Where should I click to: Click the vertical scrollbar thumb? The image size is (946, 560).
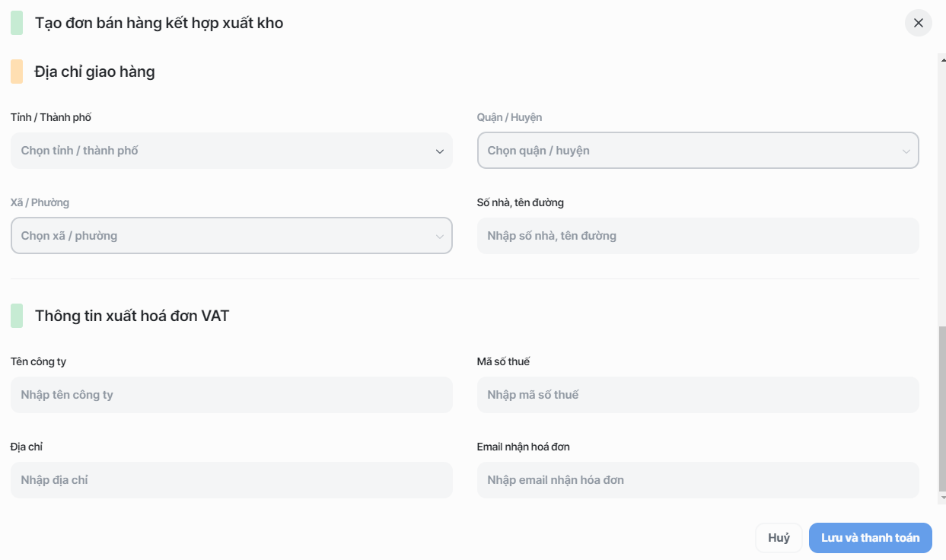coord(942,409)
